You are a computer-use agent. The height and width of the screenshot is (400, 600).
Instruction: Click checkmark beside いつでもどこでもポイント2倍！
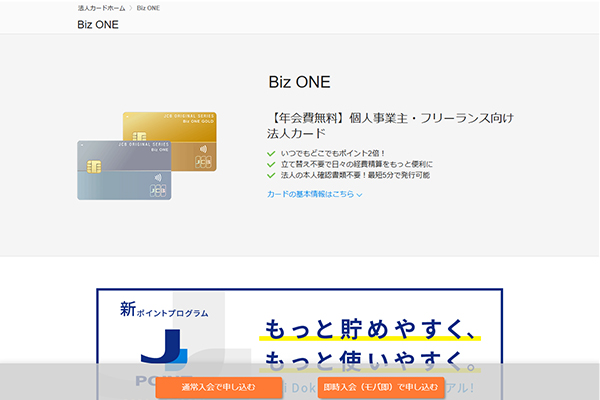[x=271, y=153]
